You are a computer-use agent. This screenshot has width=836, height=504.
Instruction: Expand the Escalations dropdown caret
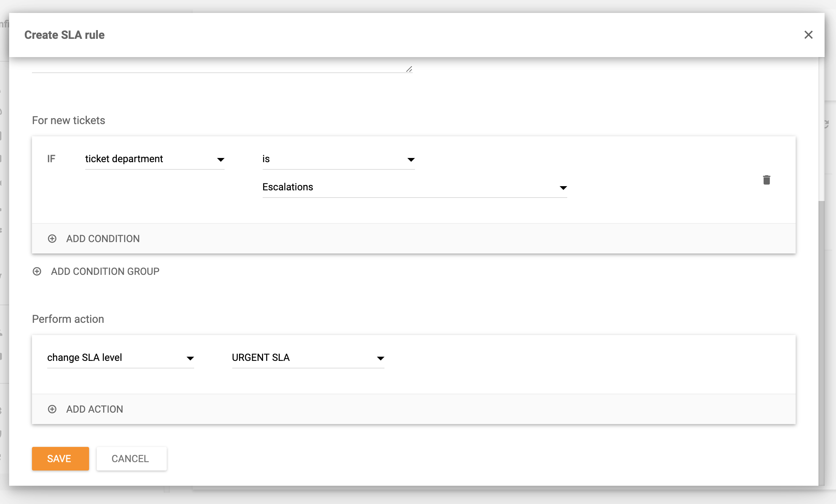click(563, 188)
